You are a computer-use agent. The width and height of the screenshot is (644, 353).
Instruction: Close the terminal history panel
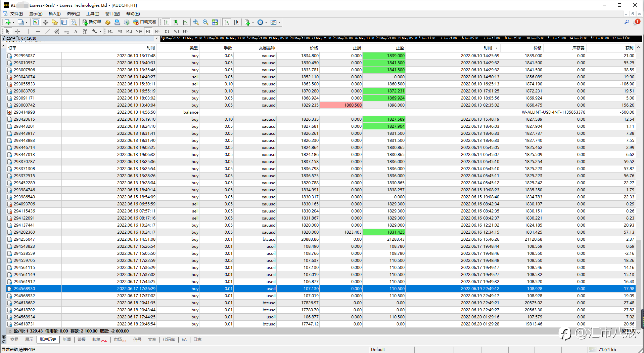tap(3, 45)
